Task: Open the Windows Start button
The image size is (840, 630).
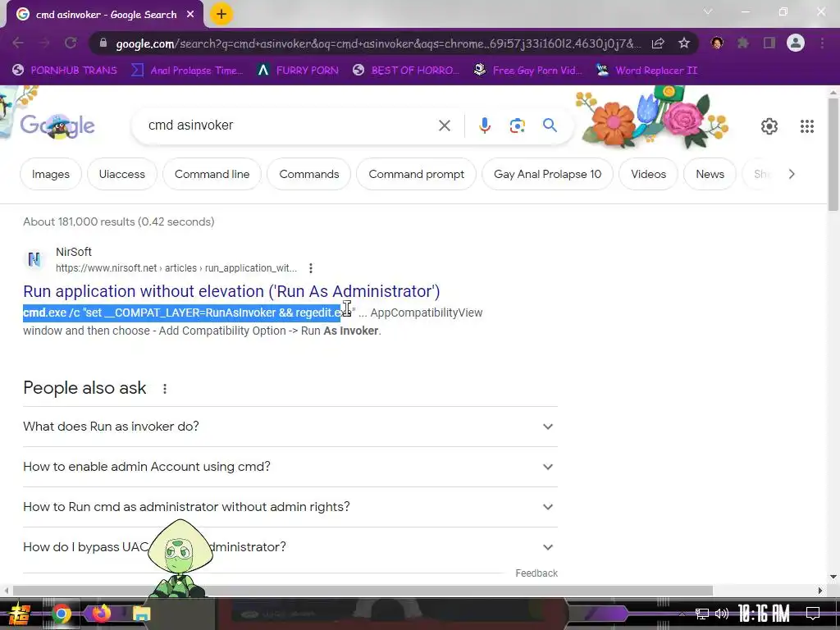Action: coord(20,614)
